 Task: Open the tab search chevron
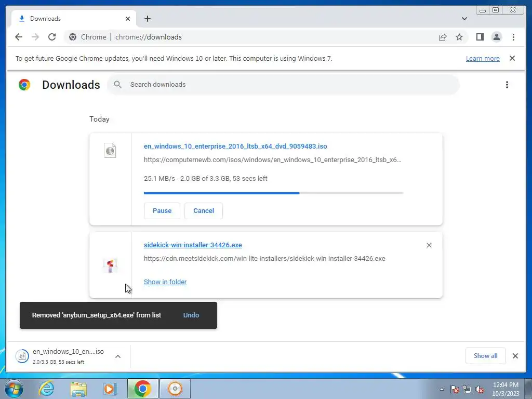[x=464, y=19]
